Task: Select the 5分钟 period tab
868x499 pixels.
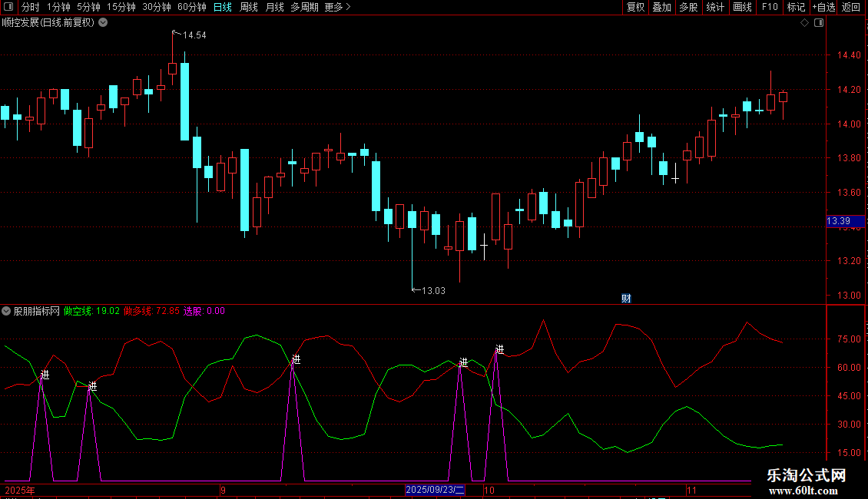Action: click(x=88, y=7)
